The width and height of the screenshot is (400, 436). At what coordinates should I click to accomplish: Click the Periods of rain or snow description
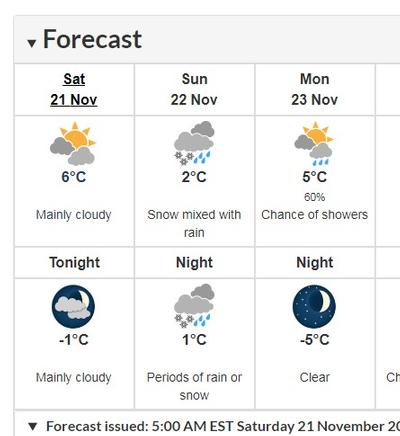[194, 386]
